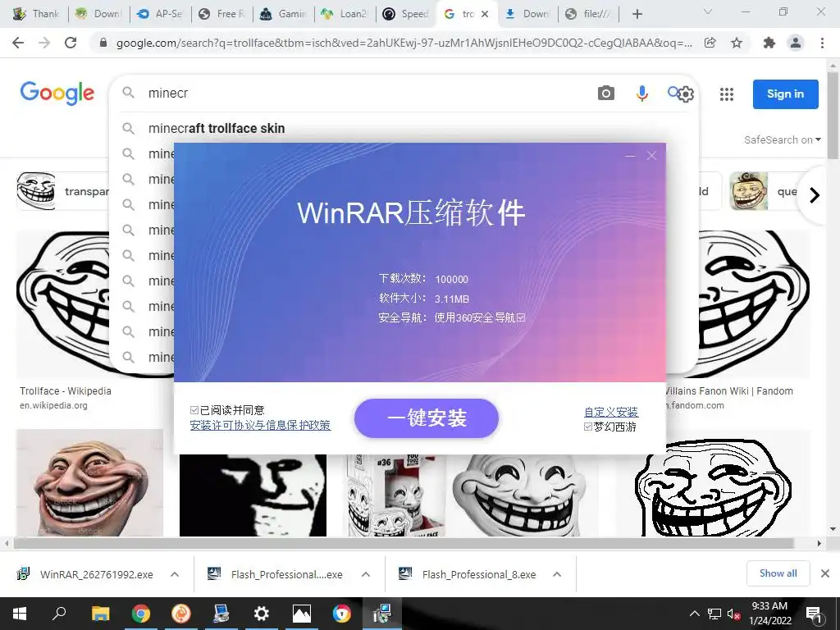Screen dimensions: 840x630
Task: Start voice search with the microphone icon
Action: coord(641,94)
